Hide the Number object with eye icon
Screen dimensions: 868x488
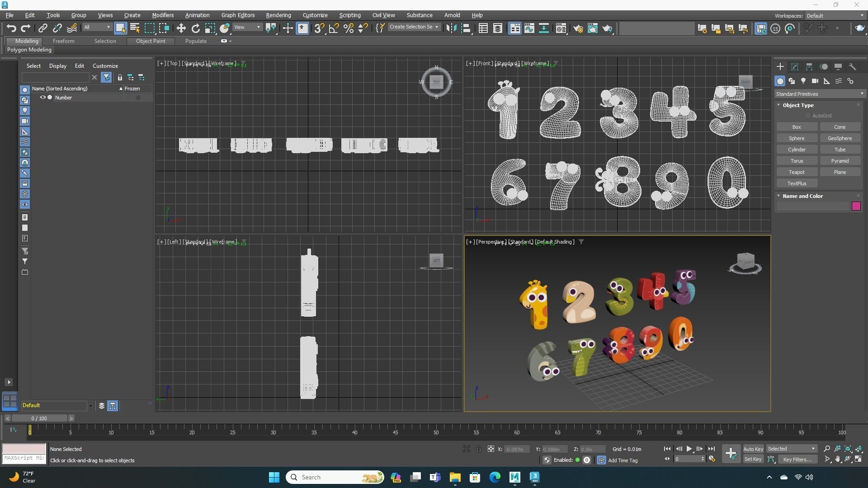[43, 98]
